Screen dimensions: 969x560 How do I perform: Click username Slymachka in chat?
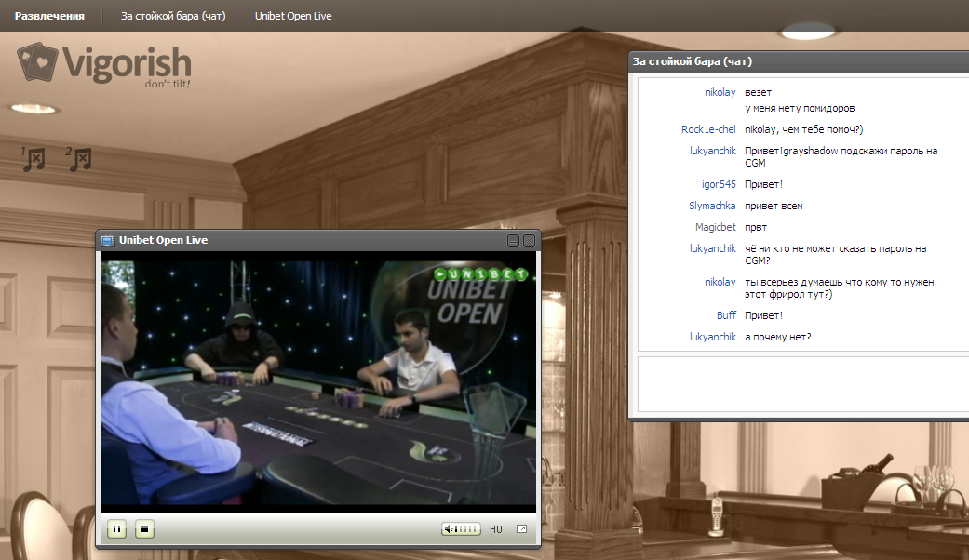coord(713,206)
